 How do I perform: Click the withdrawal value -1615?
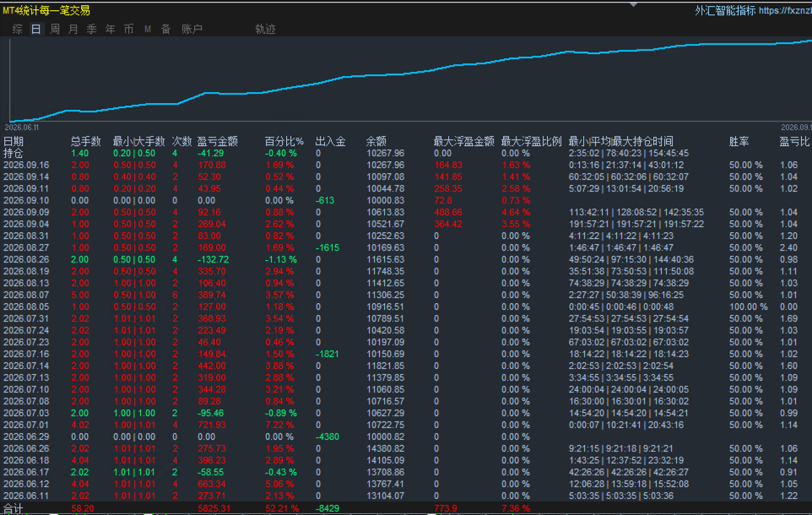tap(328, 247)
